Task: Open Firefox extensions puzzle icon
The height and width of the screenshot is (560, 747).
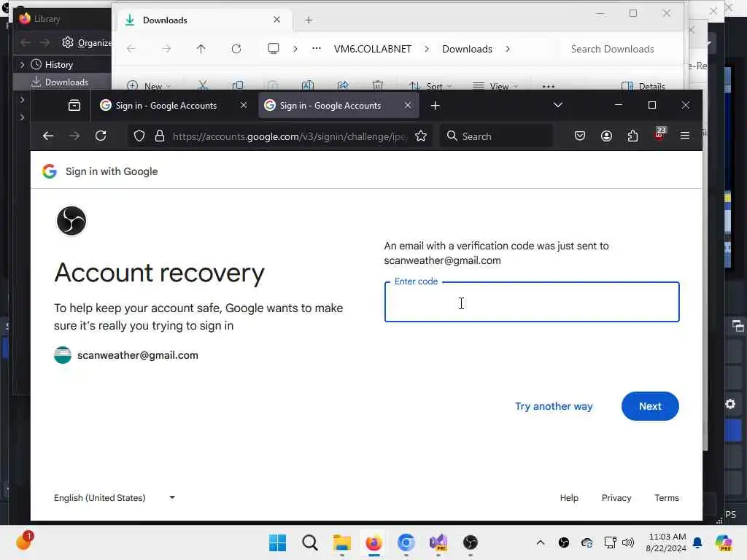Action: pos(632,136)
